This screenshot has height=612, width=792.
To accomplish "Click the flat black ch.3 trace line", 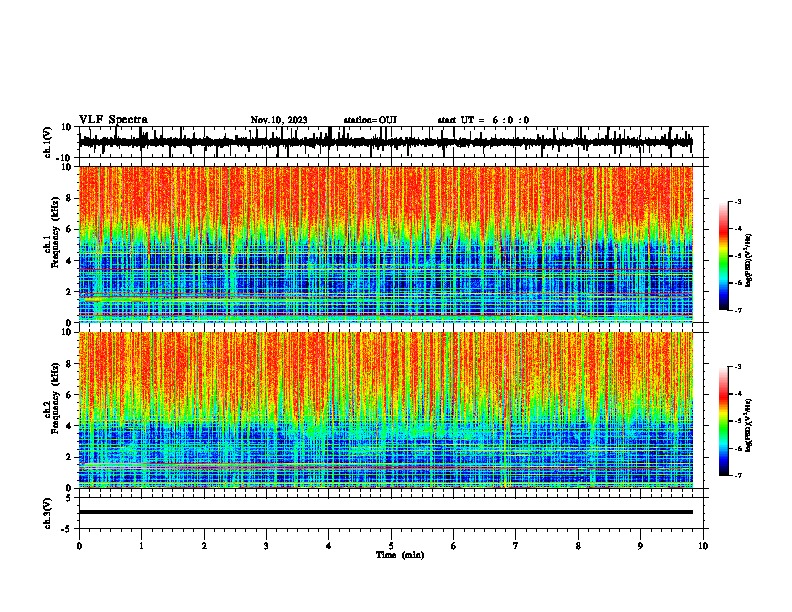I will click(x=385, y=512).
